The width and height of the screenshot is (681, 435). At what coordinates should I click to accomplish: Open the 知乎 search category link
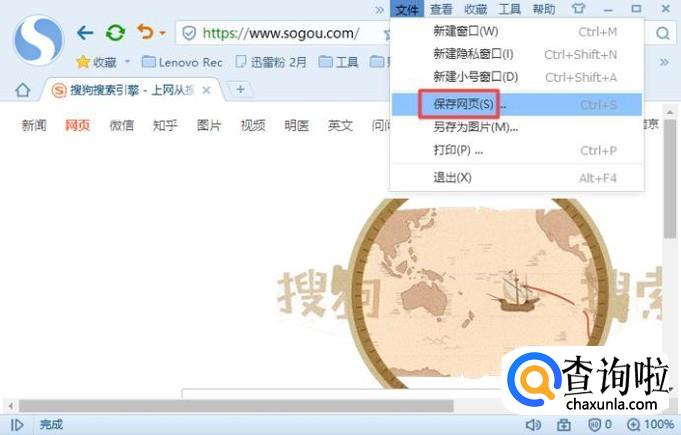click(x=165, y=125)
